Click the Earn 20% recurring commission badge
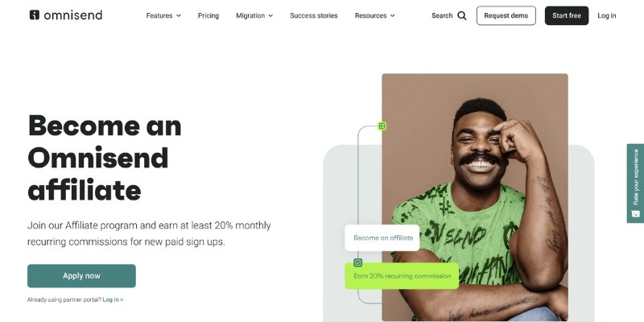Screen dimensions: 644x322 (x=402, y=276)
